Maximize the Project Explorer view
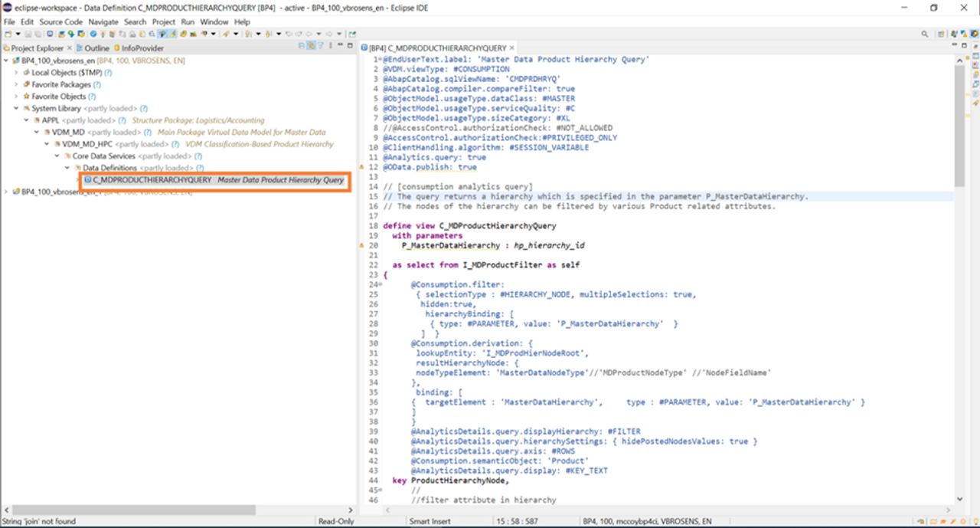The image size is (980, 528). pos(350,47)
